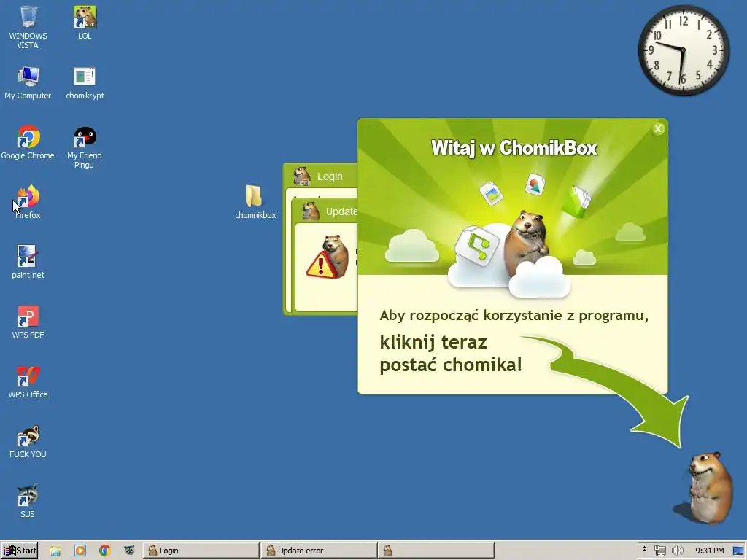
Task: Launch the media player quick launch icon
Action: [80, 551]
